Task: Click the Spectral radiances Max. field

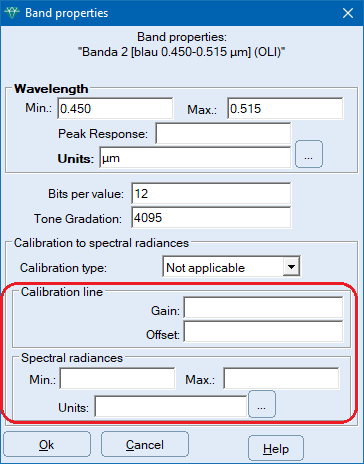Action: tap(281, 378)
